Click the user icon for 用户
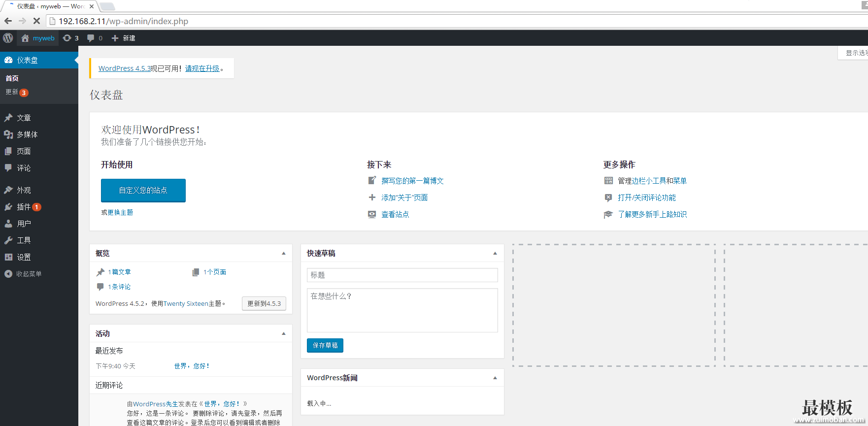 pos(8,224)
